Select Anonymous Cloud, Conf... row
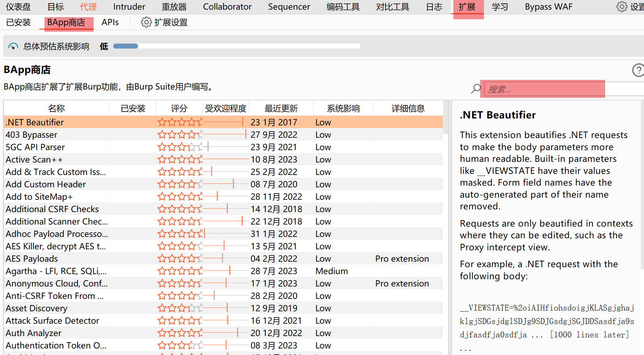This screenshot has height=355, width=644. [x=223, y=283]
